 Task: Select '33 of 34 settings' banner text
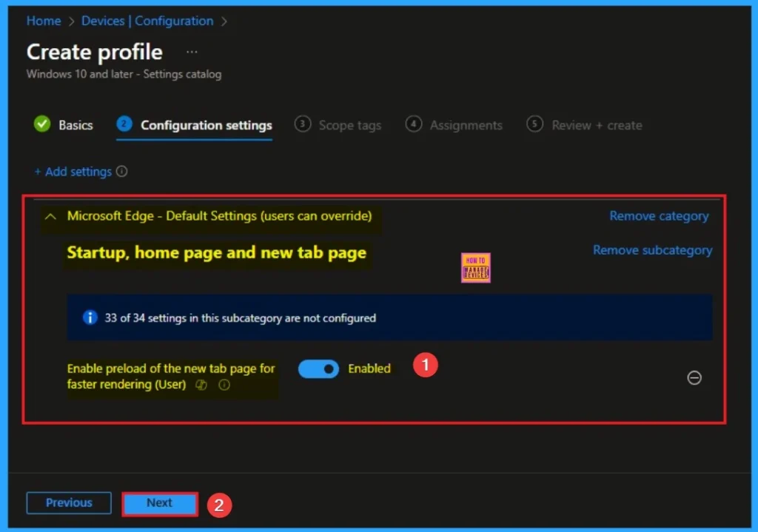coord(241,318)
